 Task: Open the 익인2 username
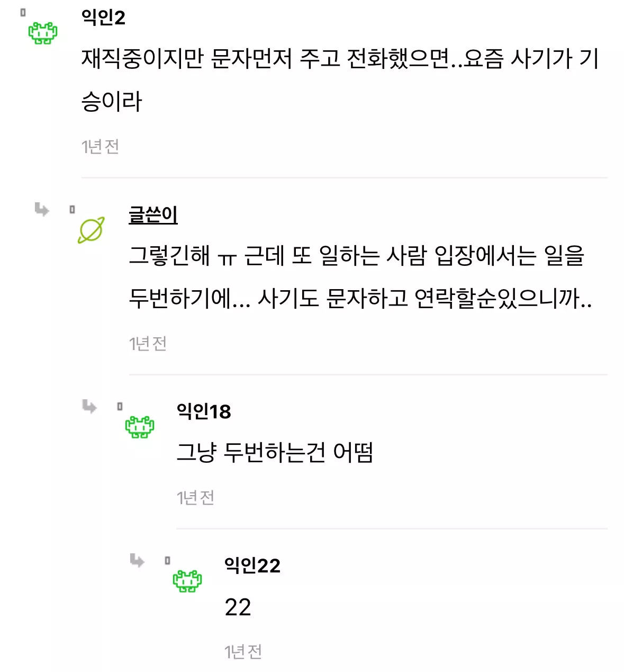point(103,17)
